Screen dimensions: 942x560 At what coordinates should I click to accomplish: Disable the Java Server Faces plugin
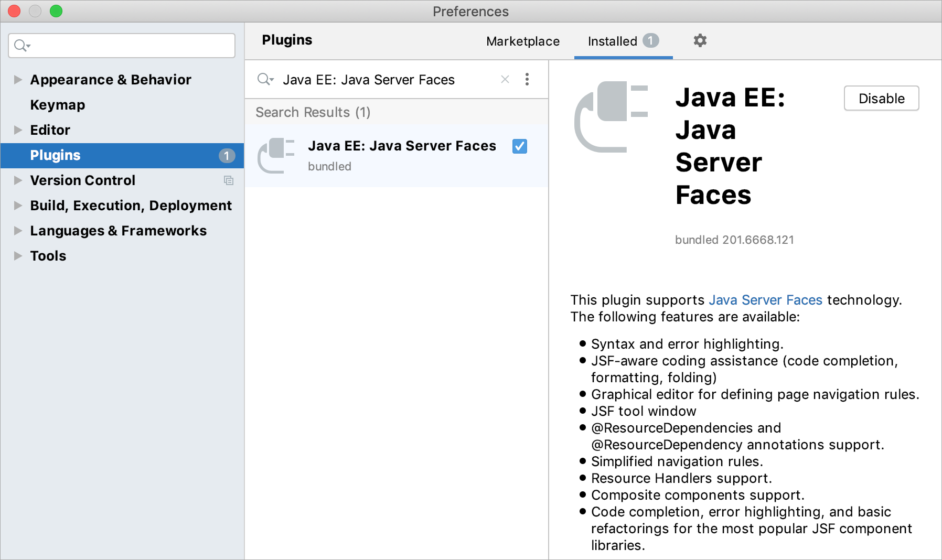(881, 98)
